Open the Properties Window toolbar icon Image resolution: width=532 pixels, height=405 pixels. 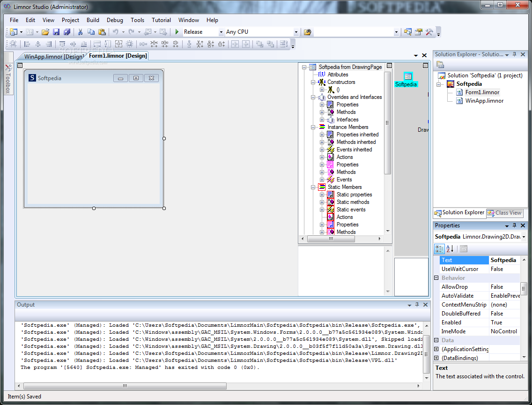coord(419,32)
